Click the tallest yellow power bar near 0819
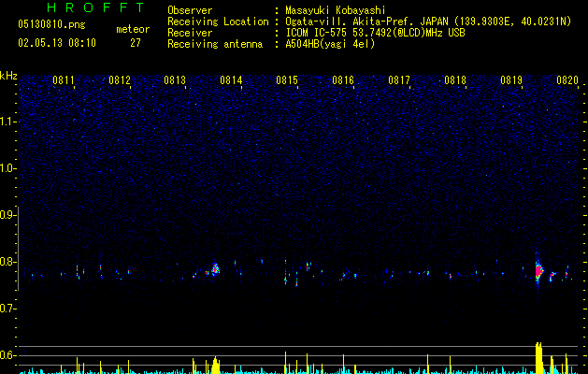 coord(538,358)
